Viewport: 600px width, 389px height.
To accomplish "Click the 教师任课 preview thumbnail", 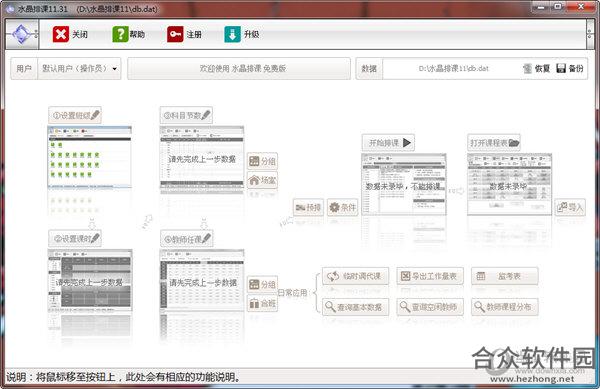I will click(x=202, y=280).
